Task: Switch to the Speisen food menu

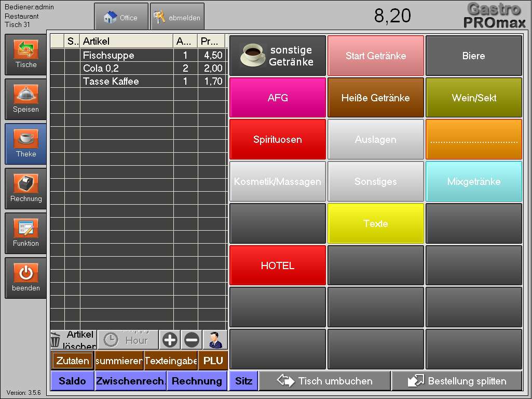Action: 26,99
